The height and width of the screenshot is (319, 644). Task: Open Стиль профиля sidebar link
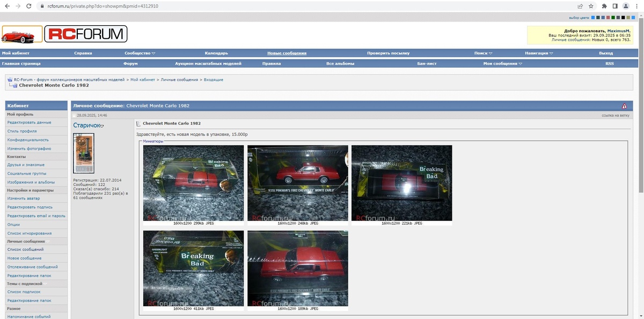pyautogui.click(x=22, y=131)
